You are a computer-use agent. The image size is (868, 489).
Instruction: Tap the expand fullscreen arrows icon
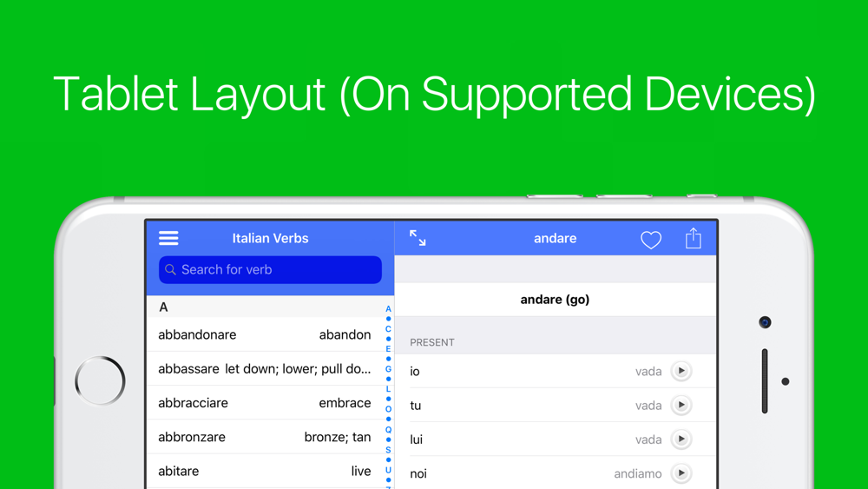[x=418, y=238]
